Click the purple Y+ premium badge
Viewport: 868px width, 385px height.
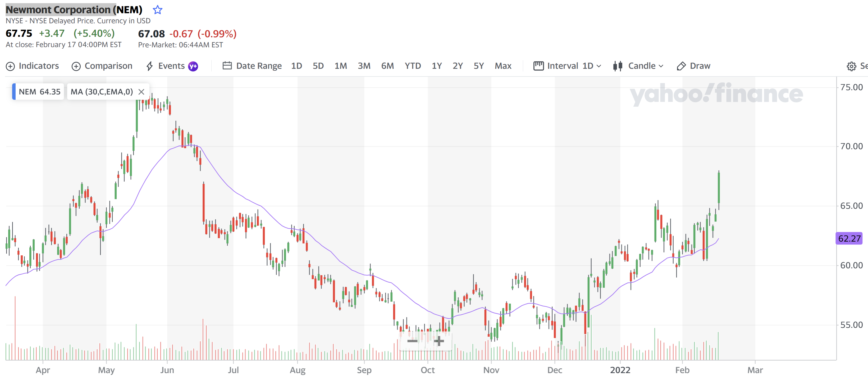[x=193, y=66]
